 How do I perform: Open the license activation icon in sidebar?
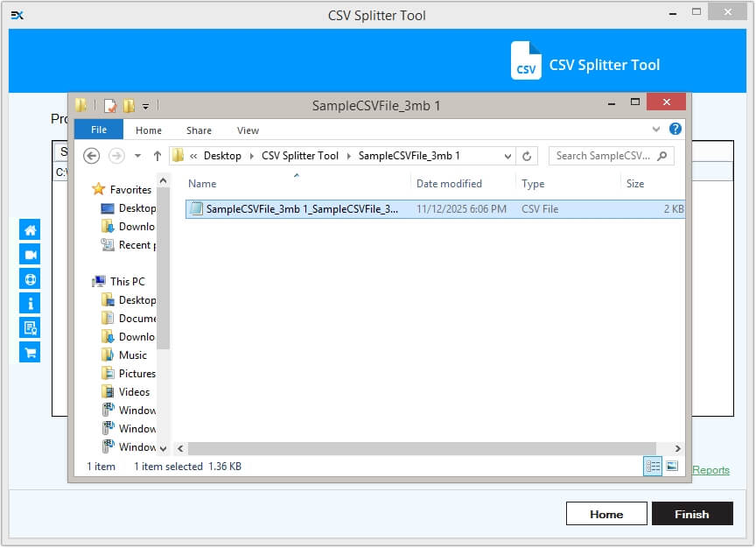tap(29, 327)
